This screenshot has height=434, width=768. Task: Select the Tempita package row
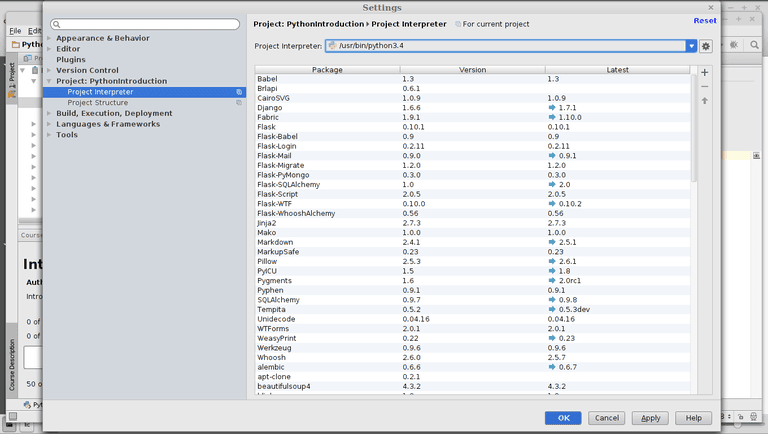point(472,310)
